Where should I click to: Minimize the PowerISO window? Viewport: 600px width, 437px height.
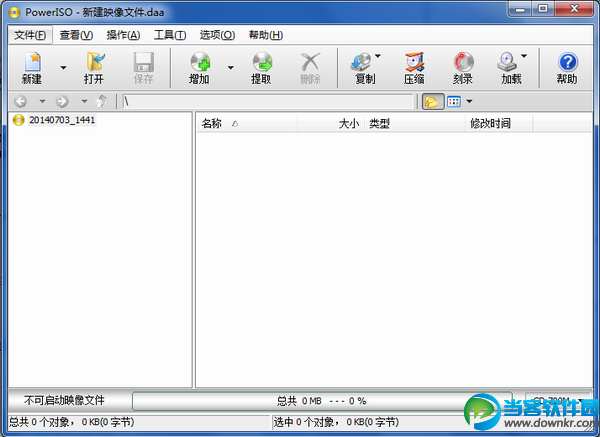pos(520,9)
